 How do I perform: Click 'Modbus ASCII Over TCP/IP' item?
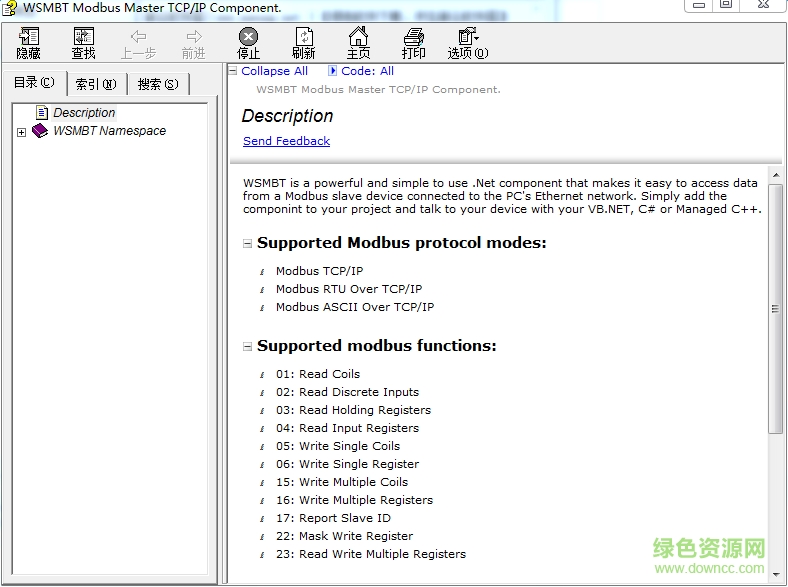click(355, 307)
